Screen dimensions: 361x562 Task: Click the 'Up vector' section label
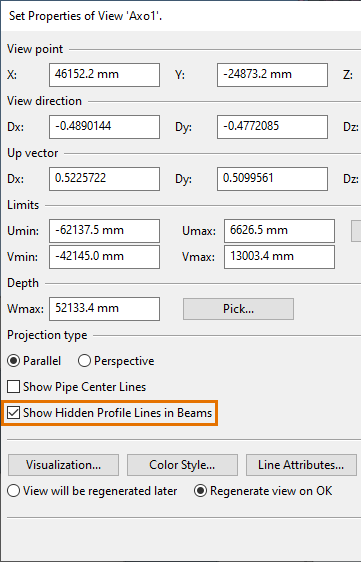[x=33, y=153]
